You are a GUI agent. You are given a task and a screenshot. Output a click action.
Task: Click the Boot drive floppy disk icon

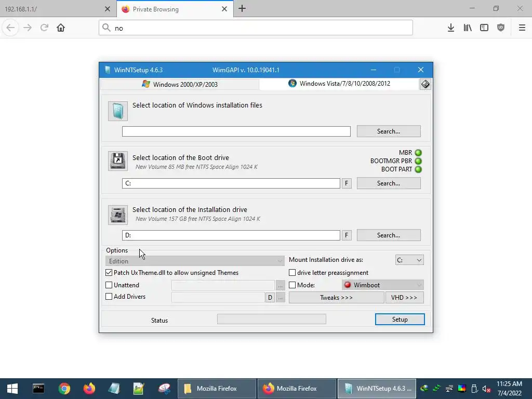(x=118, y=161)
